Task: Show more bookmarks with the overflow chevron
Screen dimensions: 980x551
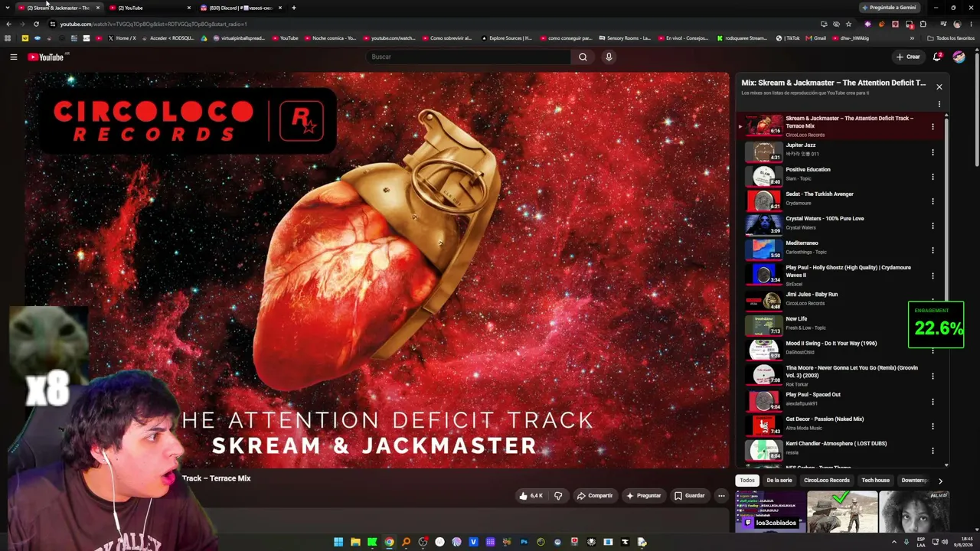Action: [912, 38]
